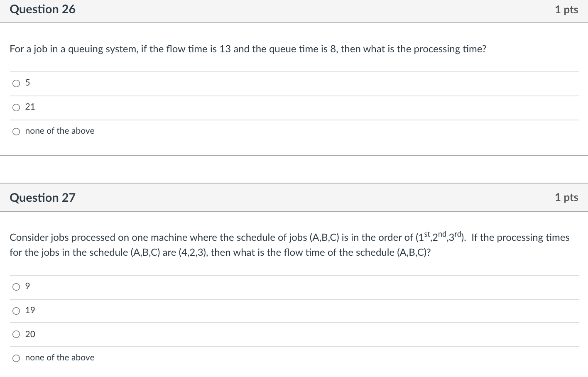Click the Question 26 prompt text
Screen dimensions: 588x377
click(x=248, y=49)
